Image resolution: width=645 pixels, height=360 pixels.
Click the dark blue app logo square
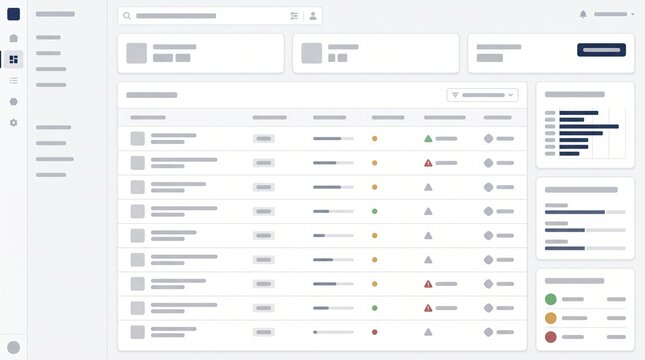tap(14, 14)
